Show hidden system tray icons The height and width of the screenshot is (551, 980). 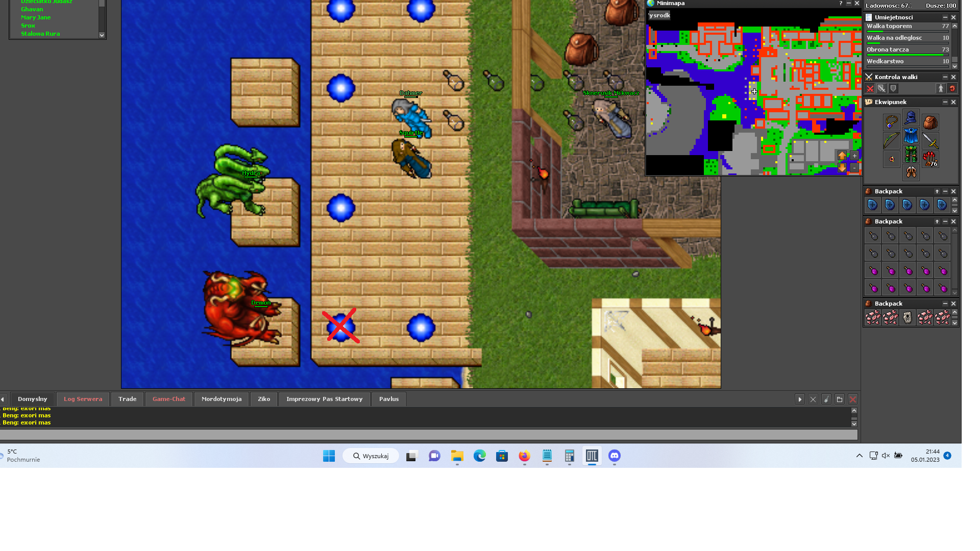[x=860, y=456]
